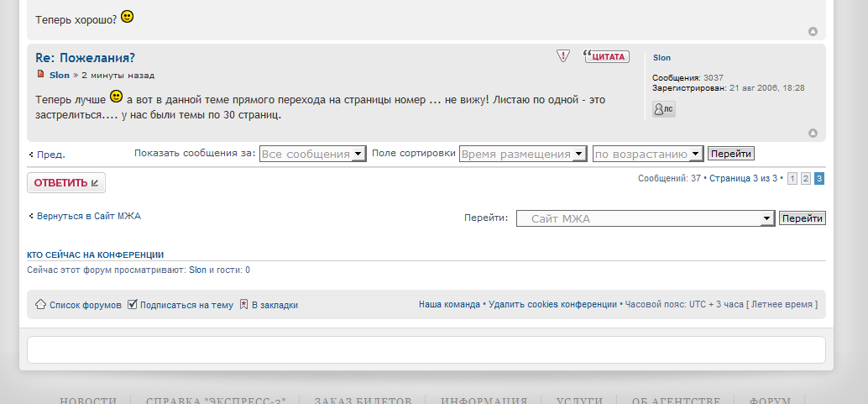
Task: Open Вернуться в Сайт МЖА link
Action: point(88,216)
